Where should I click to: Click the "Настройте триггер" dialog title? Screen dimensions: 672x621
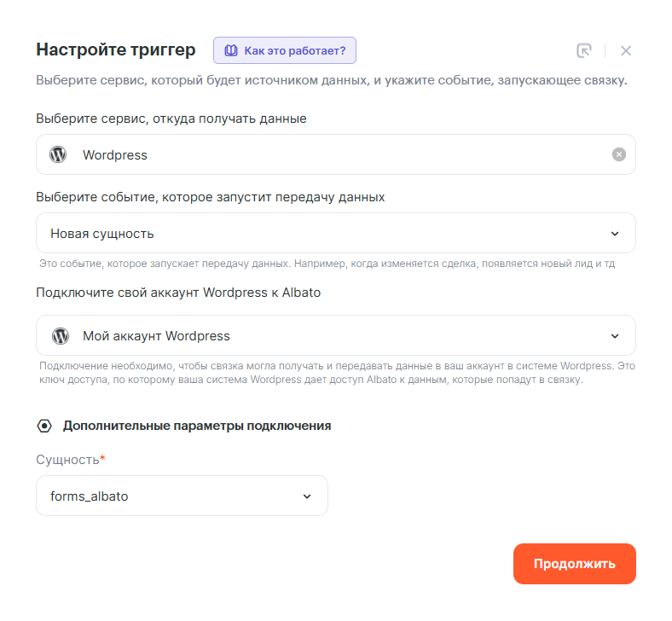tap(116, 49)
